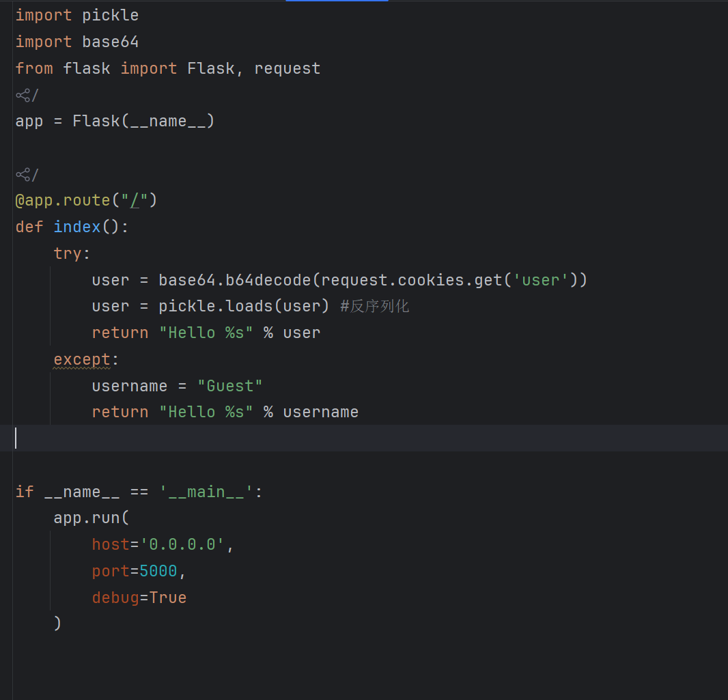The image size is (728, 700).
Task: Click the closing parenthesis of app.run
Action: (57, 624)
